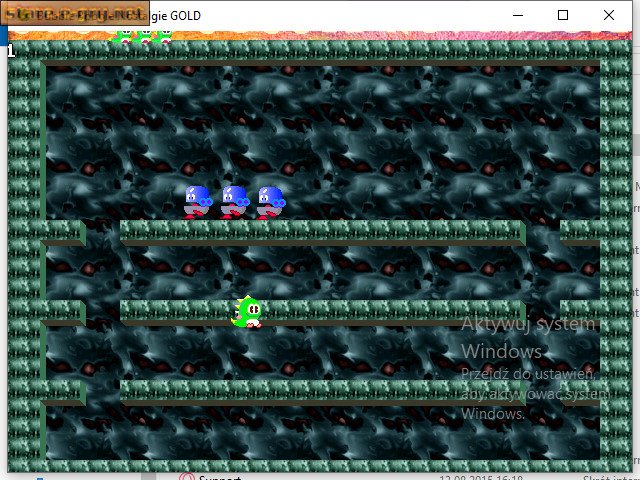Click the GOLD window title text

(x=185, y=16)
